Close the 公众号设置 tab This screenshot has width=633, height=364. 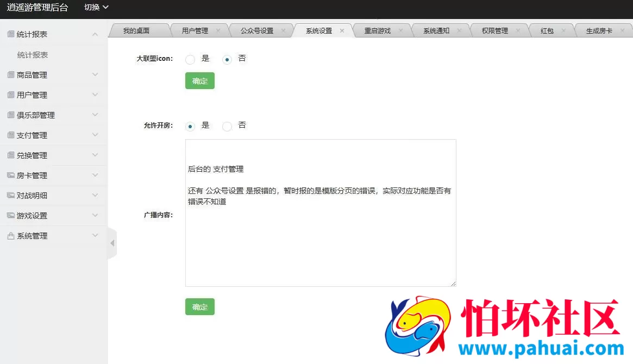284,30
